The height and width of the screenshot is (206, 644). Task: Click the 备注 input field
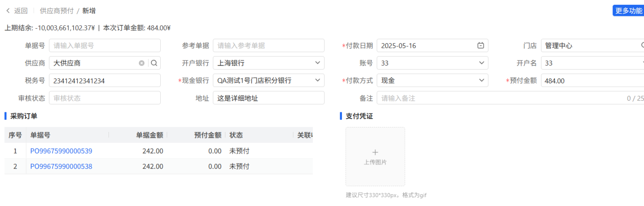[510, 98]
